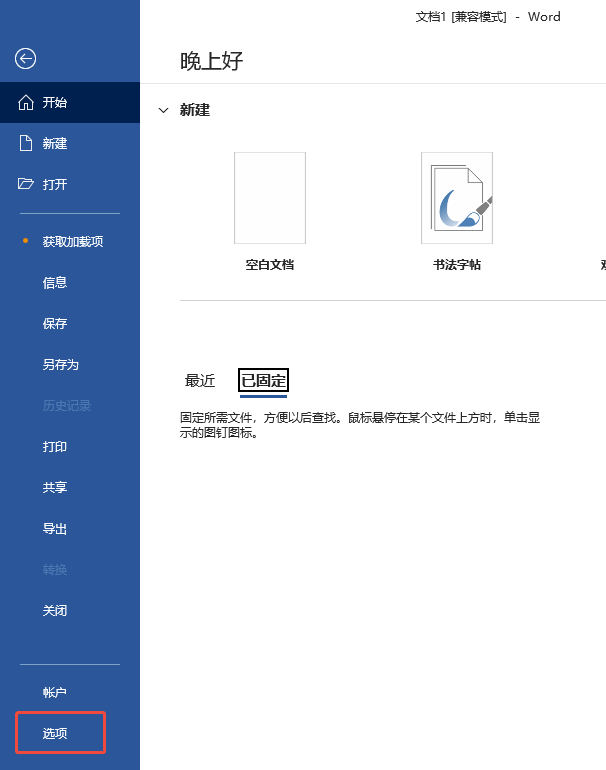This screenshot has height=770, width=606.
Task: Click the 新建 section heading
Action: 194,110
